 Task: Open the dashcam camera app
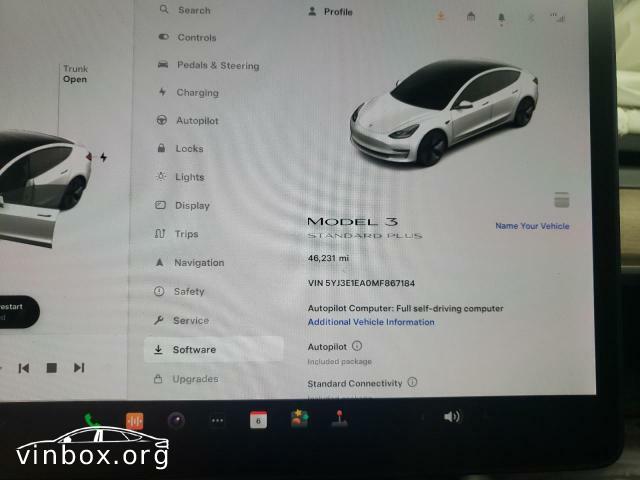click(x=176, y=420)
